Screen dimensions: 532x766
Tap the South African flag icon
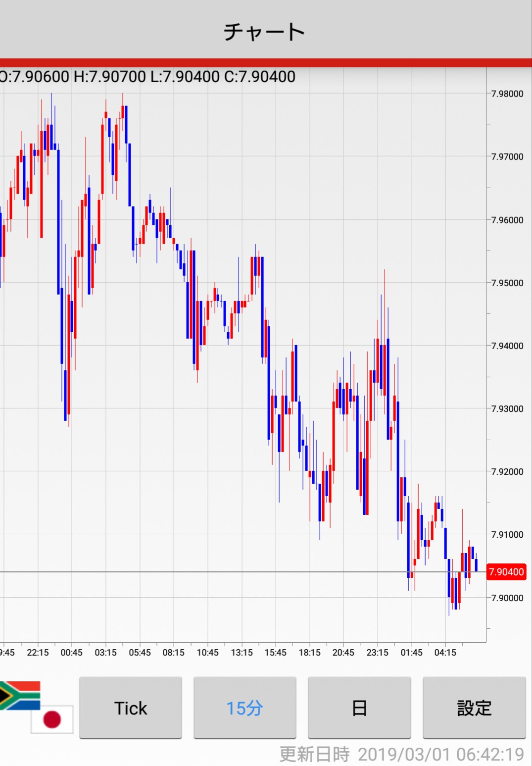coord(19,695)
